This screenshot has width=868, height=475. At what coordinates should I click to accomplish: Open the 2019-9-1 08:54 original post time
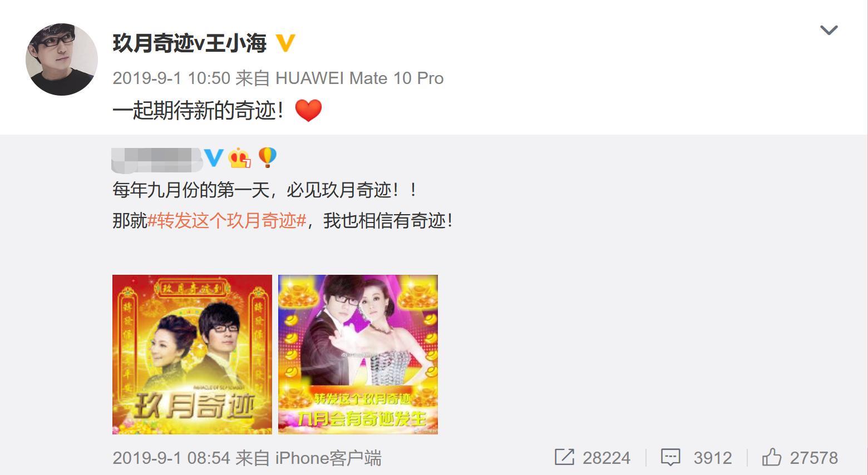tap(171, 458)
